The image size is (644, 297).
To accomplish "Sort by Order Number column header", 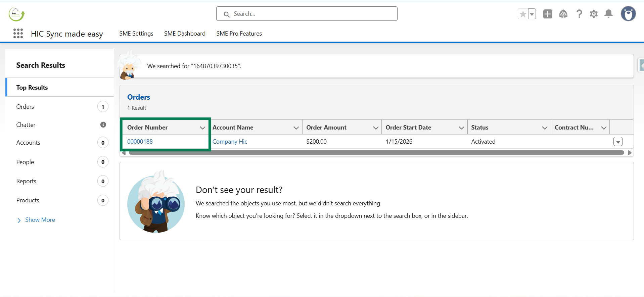I will pyautogui.click(x=147, y=128).
